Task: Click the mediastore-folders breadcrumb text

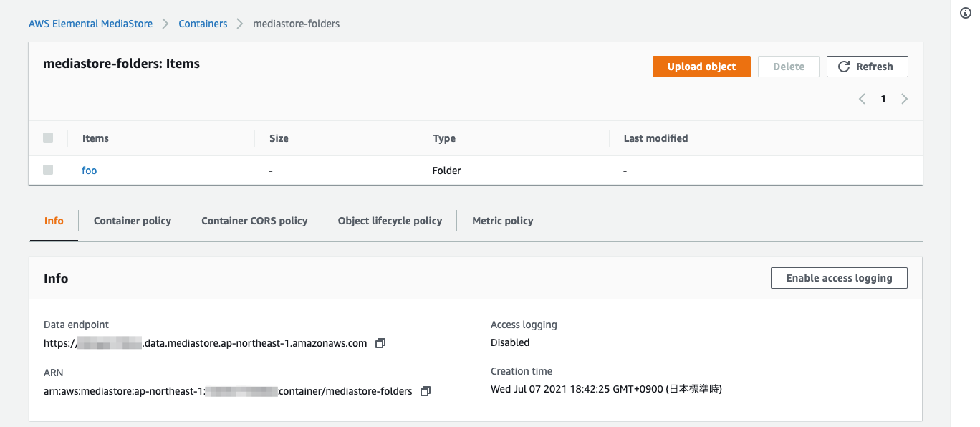Action: (297, 24)
